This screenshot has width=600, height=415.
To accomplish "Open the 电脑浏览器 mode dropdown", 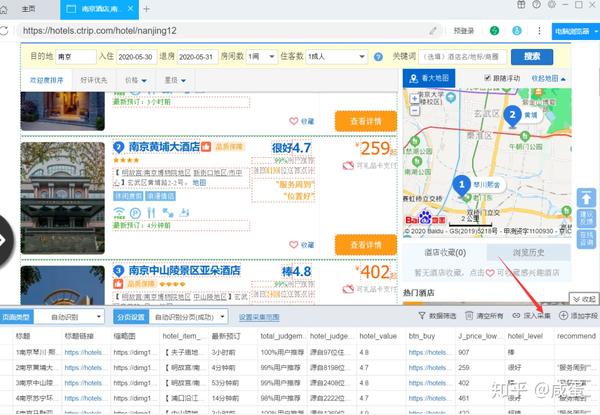I will (576, 31).
